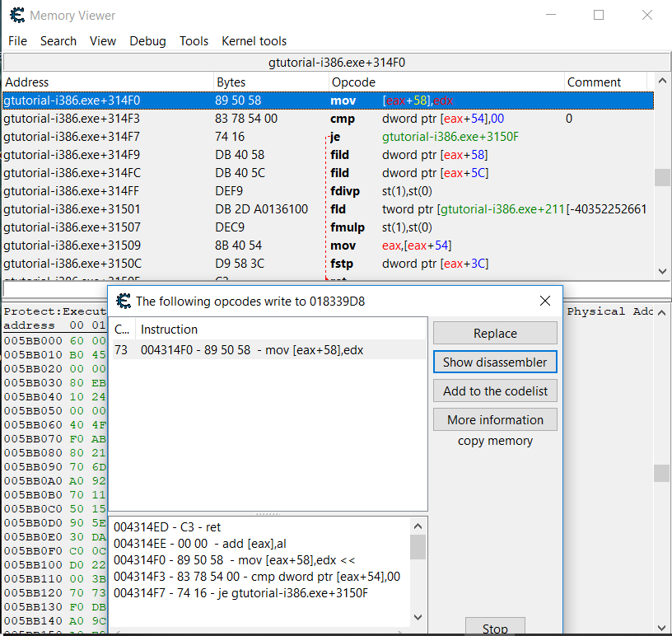Open the Kernel tools menu
This screenshot has width=672, height=636.
pos(254,40)
